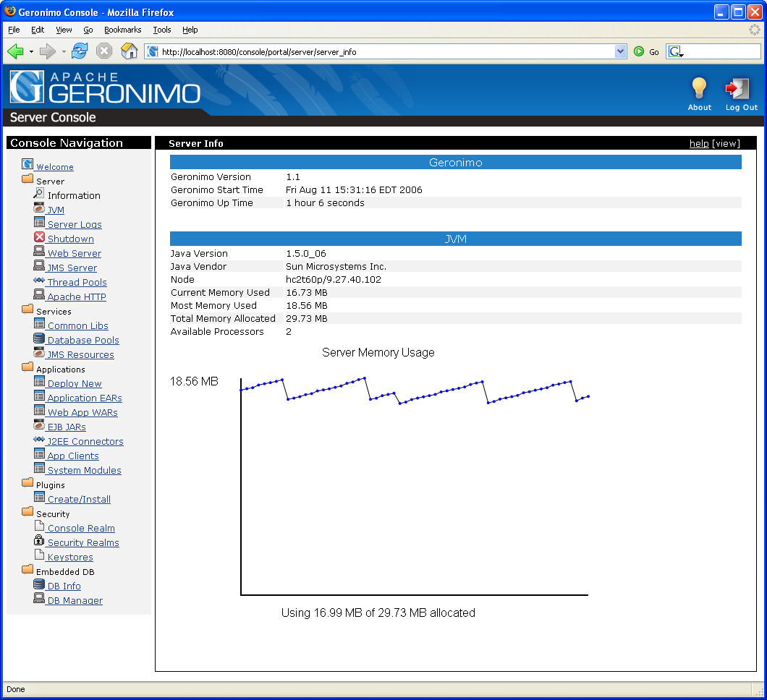Open the Forward button history dropdown arrow
The width and height of the screenshot is (767, 700).
[64, 51]
